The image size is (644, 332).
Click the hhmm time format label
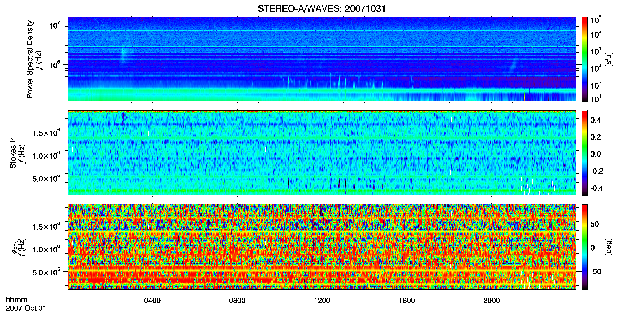(x=17, y=300)
